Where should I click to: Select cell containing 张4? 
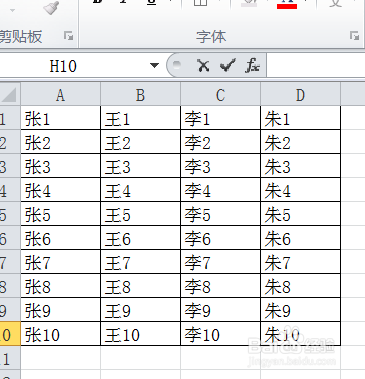click(x=60, y=190)
